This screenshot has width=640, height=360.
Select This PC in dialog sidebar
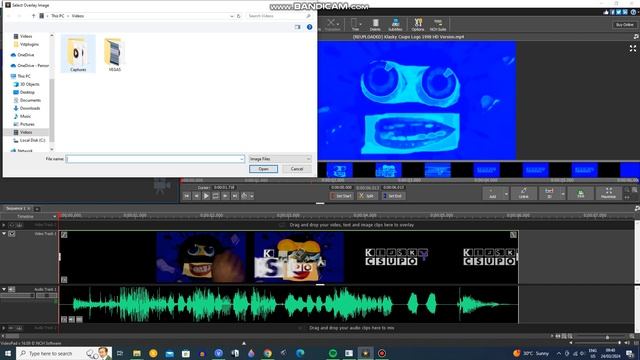click(21, 76)
